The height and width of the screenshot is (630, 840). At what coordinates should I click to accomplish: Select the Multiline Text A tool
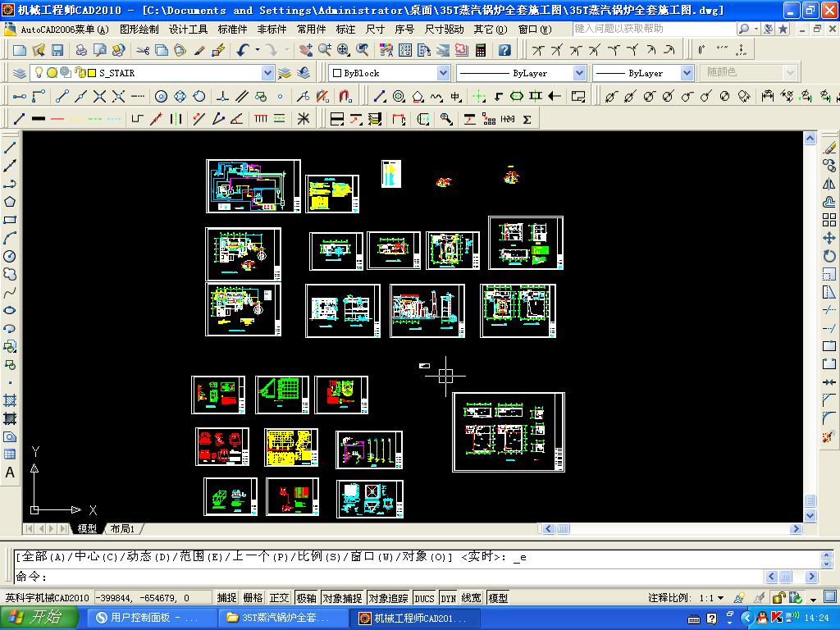[x=10, y=472]
